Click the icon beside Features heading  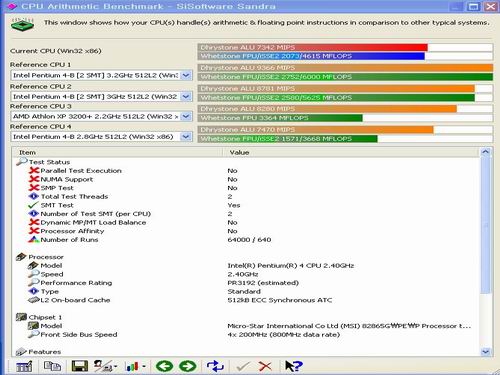tap(21, 352)
